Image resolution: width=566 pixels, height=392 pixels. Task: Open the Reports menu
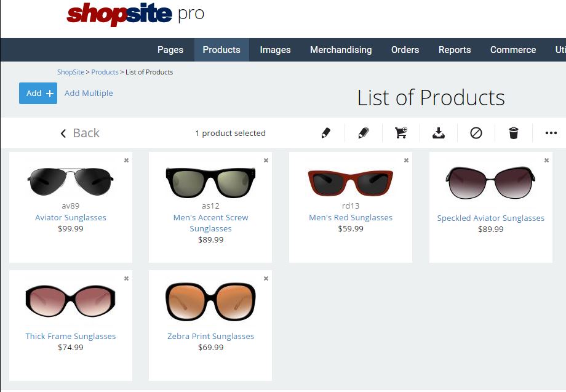[x=455, y=50]
